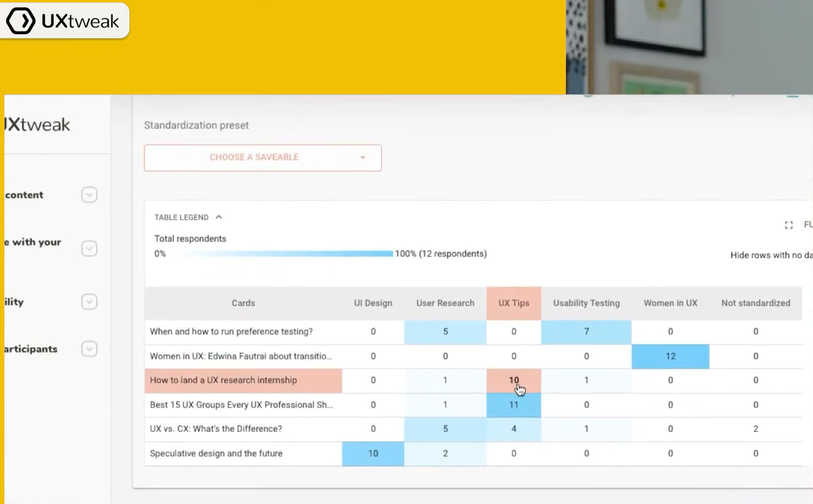813x504 pixels.
Task: Click the total respondents percentage bar
Action: pos(288,253)
